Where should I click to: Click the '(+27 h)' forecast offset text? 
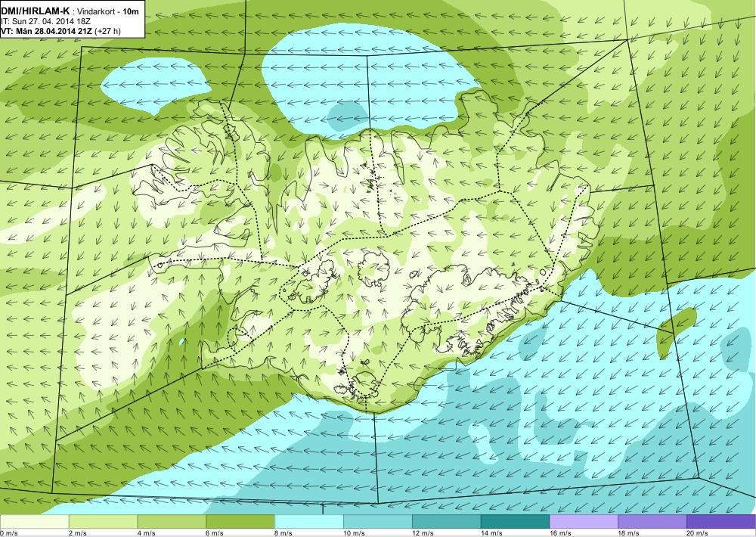(108, 31)
